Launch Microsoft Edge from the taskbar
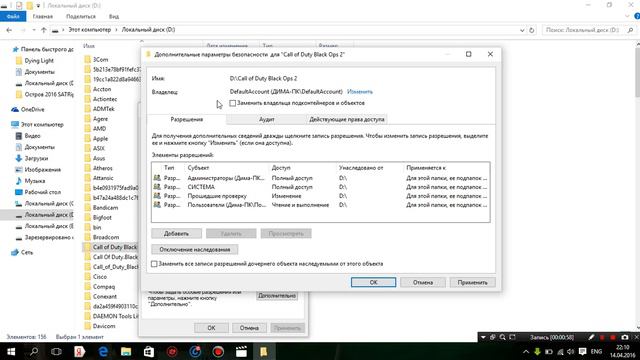Viewport: 640px width, 360px height. pos(103,351)
